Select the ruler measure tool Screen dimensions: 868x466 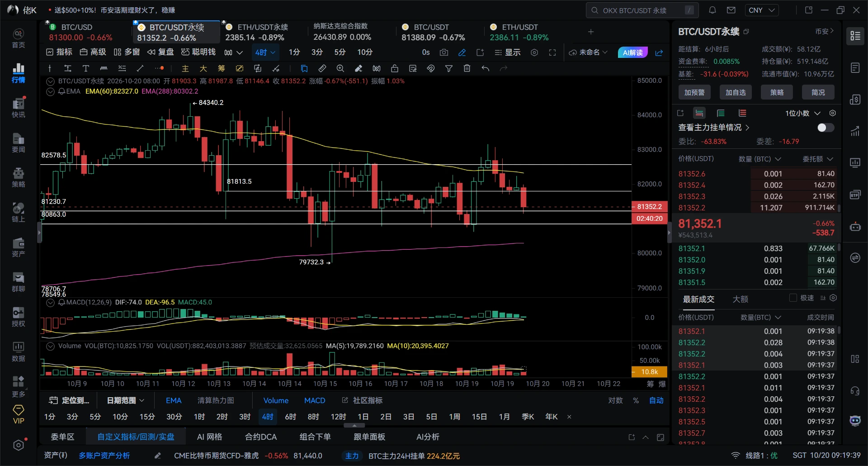[x=322, y=68]
